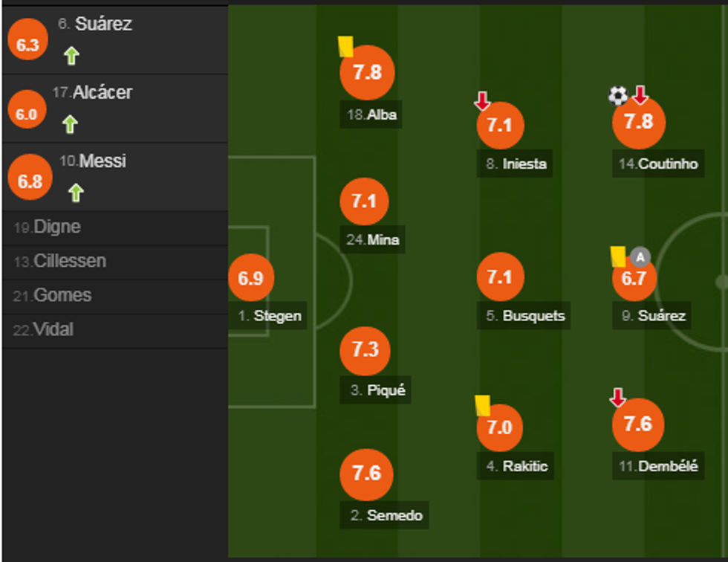
Task: Click Mina's 7.1 rating badge
Action: 364,201
